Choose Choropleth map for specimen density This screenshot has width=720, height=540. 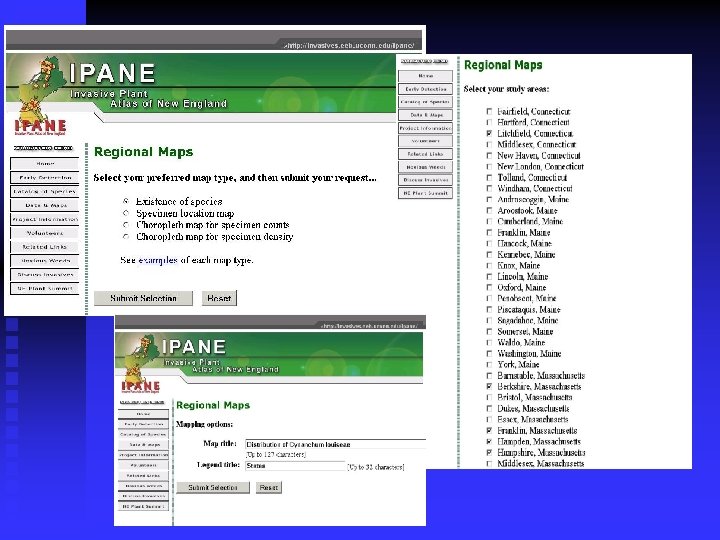(x=126, y=236)
